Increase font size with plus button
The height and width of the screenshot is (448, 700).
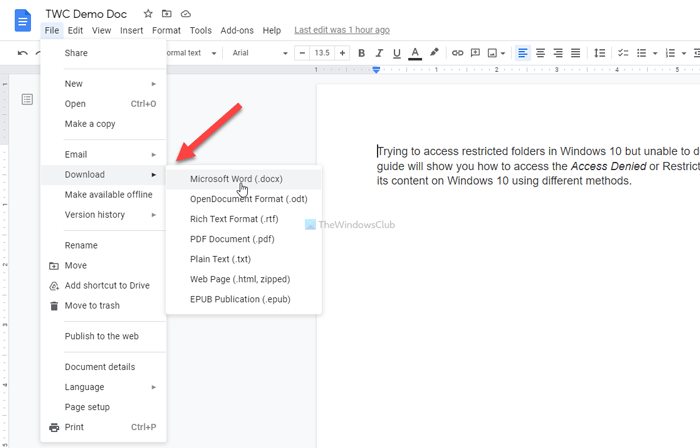[x=343, y=52]
